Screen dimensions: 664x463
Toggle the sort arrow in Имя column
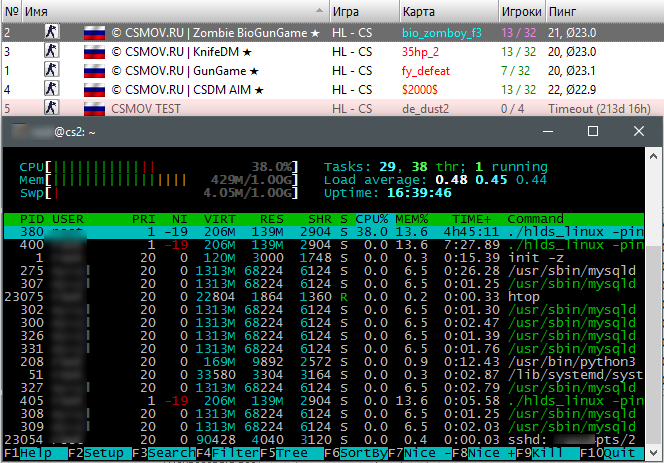pyautogui.click(x=320, y=11)
